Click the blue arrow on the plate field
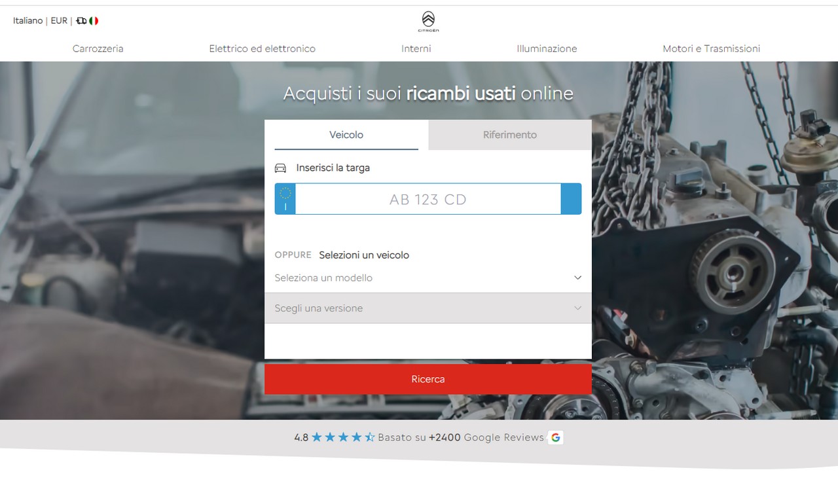The image size is (838, 504). 570,199
